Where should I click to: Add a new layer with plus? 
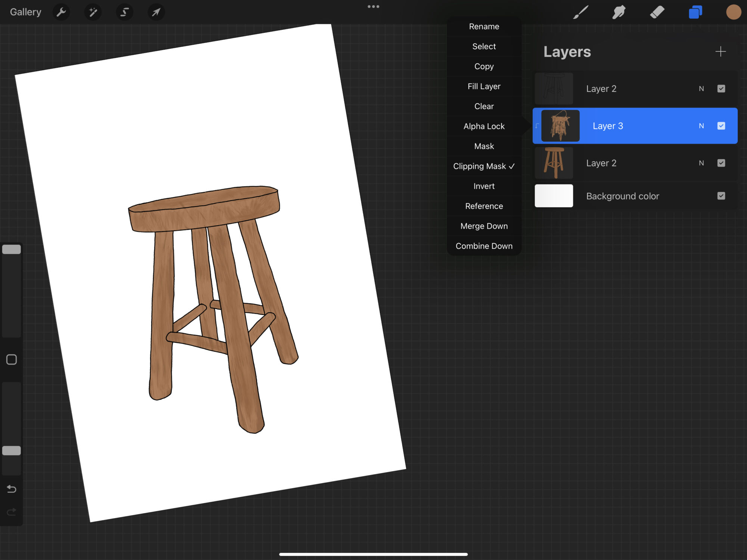(720, 52)
